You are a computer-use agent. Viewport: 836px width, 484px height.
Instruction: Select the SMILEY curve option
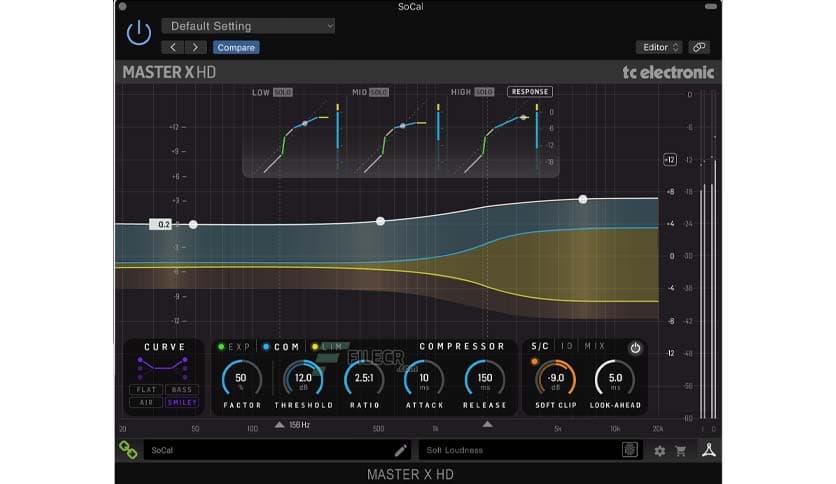(182, 402)
